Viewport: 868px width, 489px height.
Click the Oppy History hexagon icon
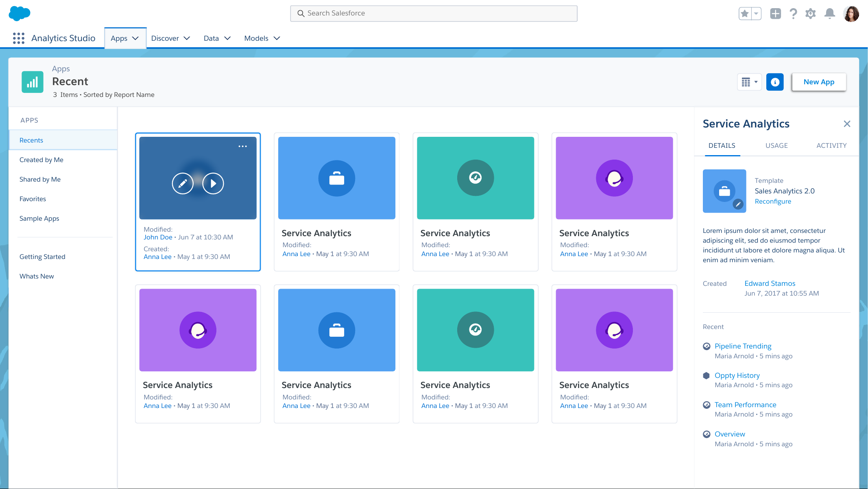coord(707,375)
